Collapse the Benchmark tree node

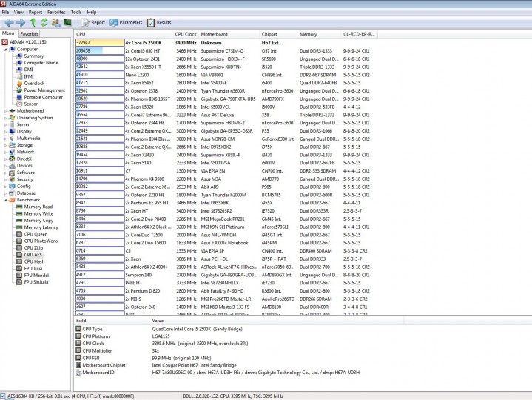pyautogui.click(x=5, y=200)
